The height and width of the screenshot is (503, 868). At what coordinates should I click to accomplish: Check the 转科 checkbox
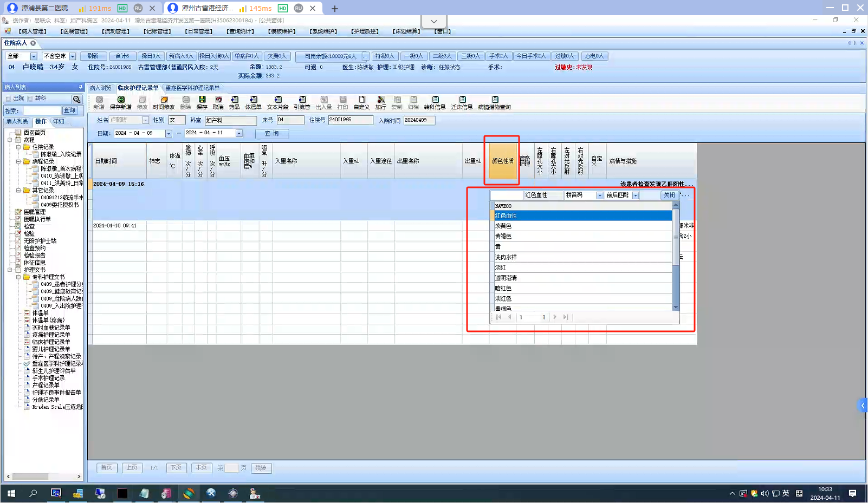(x=31, y=99)
